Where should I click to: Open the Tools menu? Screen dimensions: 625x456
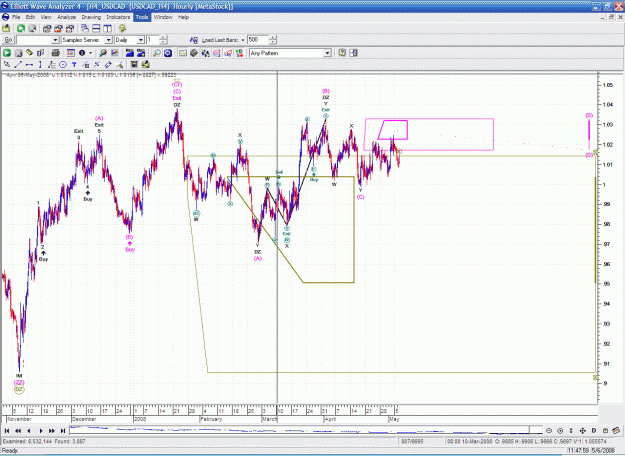click(142, 17)
